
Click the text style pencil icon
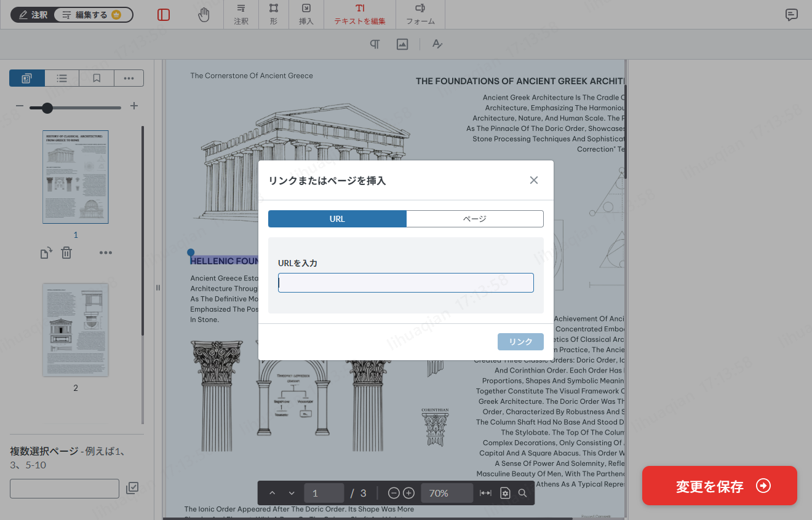(437, 44)
